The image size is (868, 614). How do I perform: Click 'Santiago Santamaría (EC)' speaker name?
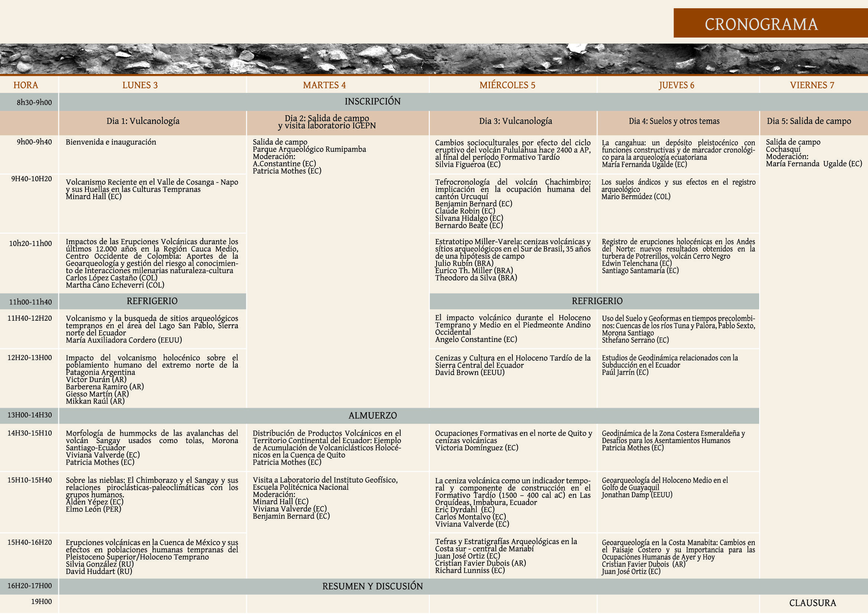pos(640,271)
